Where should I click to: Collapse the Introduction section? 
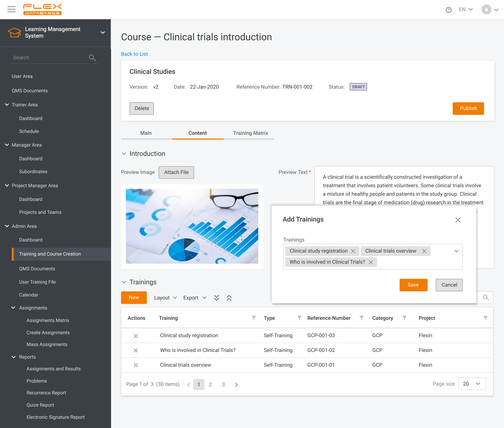pos(124,154)
